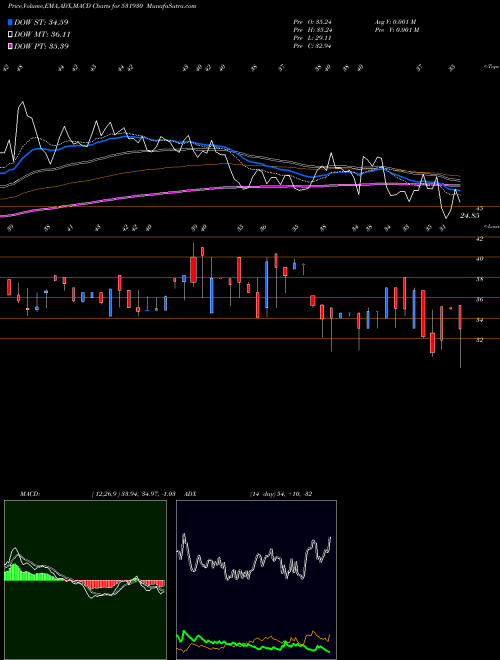Click the ADX (14 day) values text
This screenshot has width=500, height=660.
tap(281, 494)
